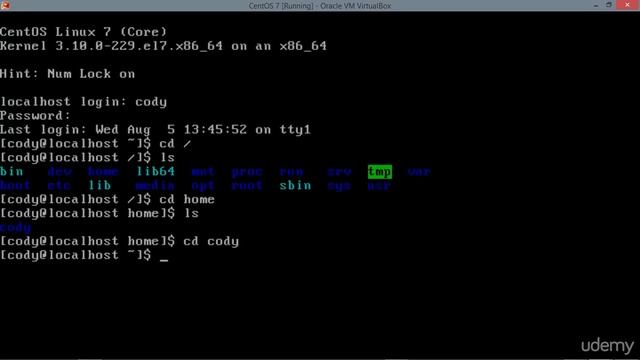Click the blue 'cody' directory listing

16,227
